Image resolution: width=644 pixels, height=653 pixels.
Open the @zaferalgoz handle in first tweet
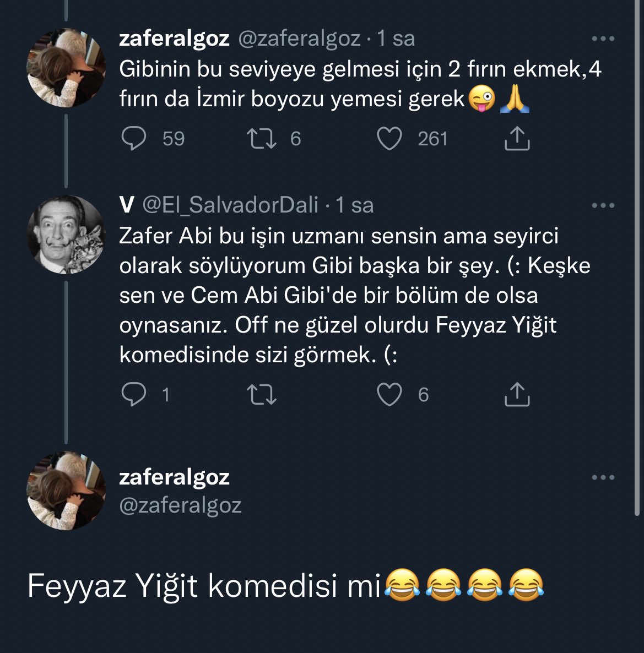299,39
